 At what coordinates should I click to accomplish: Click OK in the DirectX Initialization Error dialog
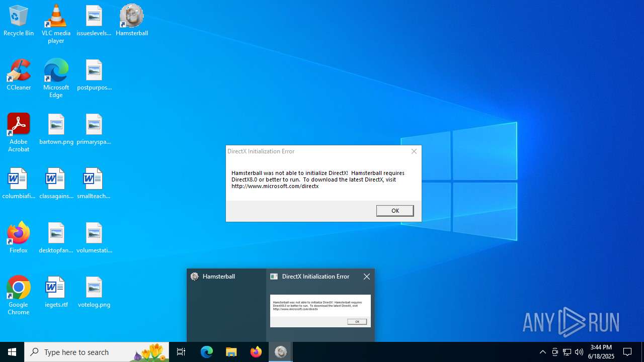[395, 211]
